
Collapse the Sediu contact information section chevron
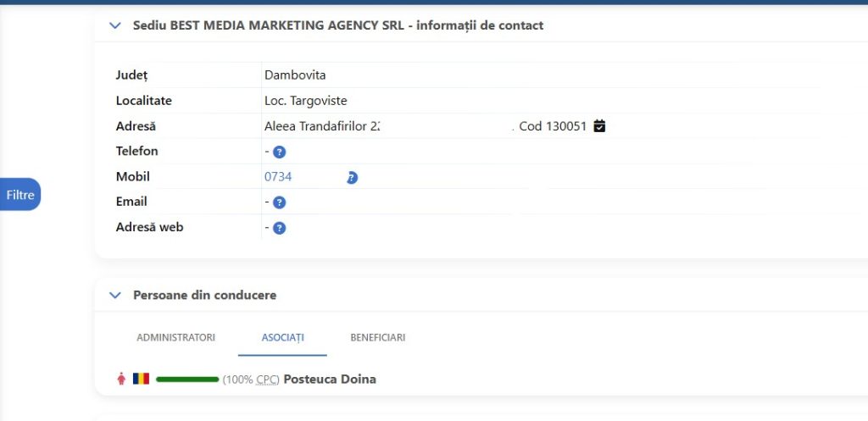pos(115,25)
